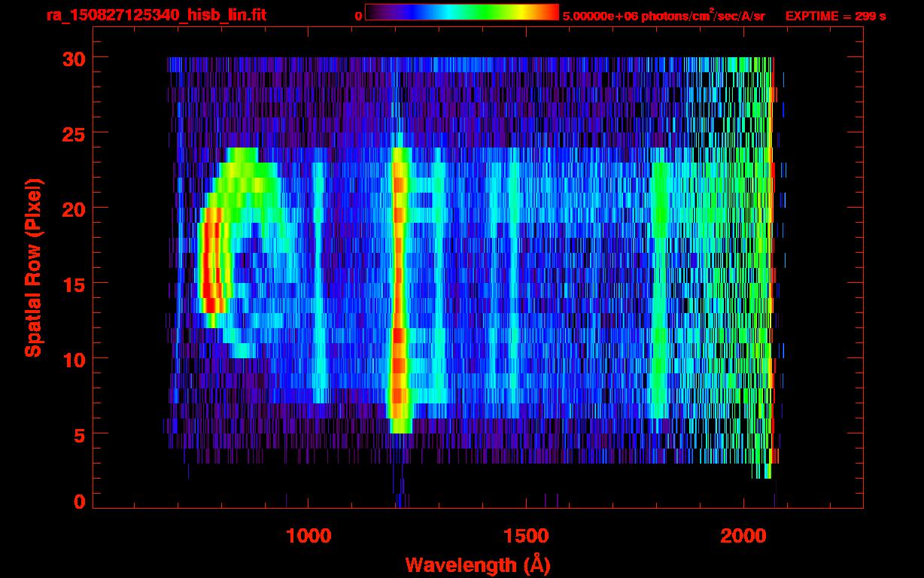Click the rainbow color scale bar
Viewport: 924px width, 578px height.
pyautogui.click(x=462, y=13)
